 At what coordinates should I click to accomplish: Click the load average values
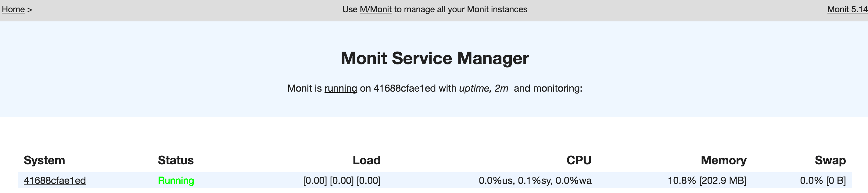[342, 180]
